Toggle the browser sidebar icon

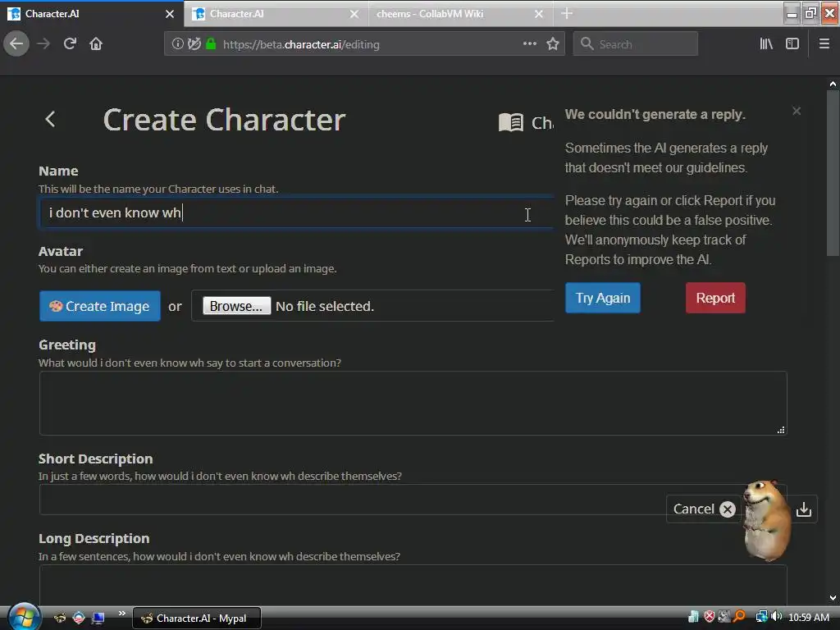(792, 44)
